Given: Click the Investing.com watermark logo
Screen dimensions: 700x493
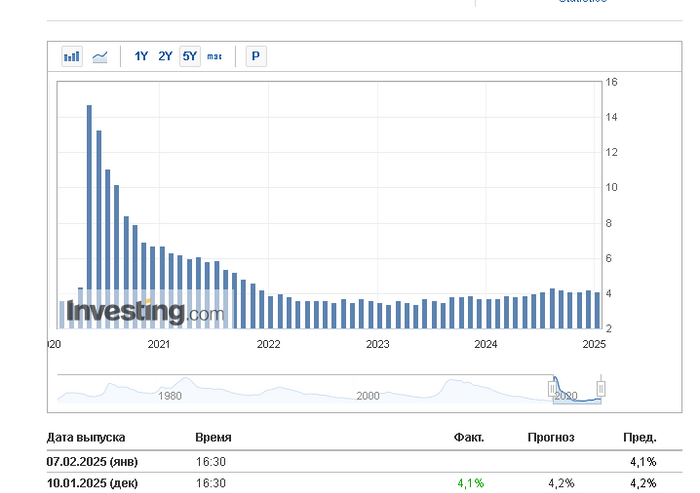Looking at the screenshot, I should point(145,312).
